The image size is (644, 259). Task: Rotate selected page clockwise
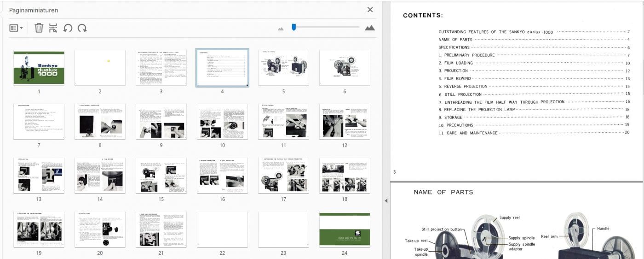coord(82,28)
